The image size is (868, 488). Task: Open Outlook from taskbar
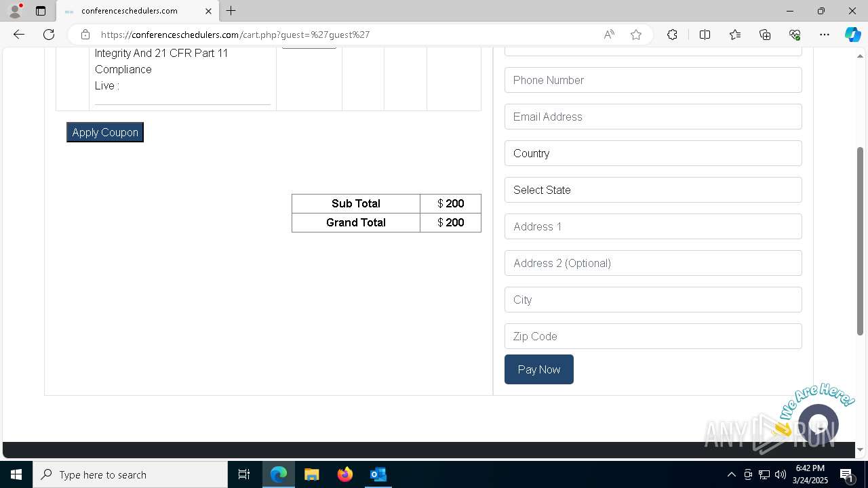pos(378,474)
